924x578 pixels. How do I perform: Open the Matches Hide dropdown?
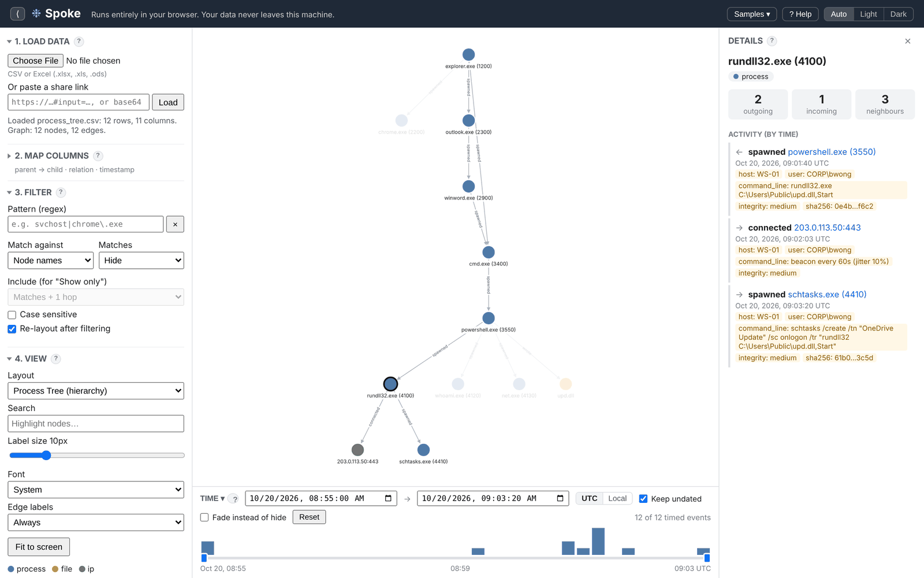coord(141,261)
